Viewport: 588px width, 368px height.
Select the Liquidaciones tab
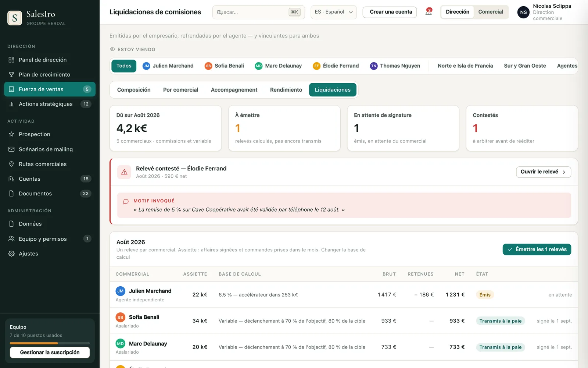point(333,90)
